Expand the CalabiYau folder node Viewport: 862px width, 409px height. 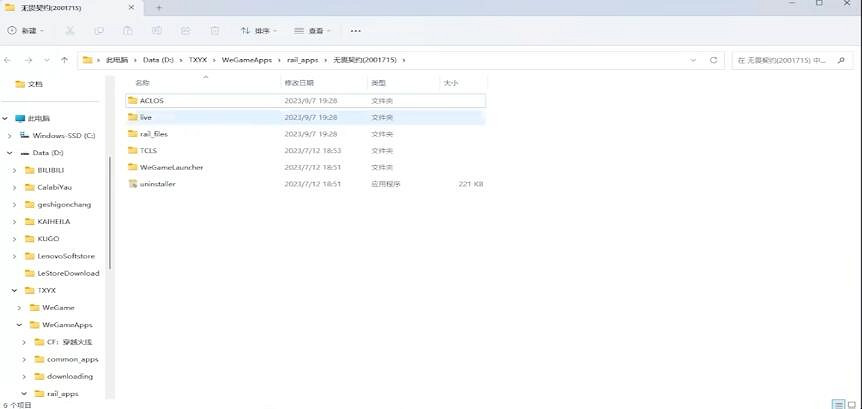coord(14,187)
